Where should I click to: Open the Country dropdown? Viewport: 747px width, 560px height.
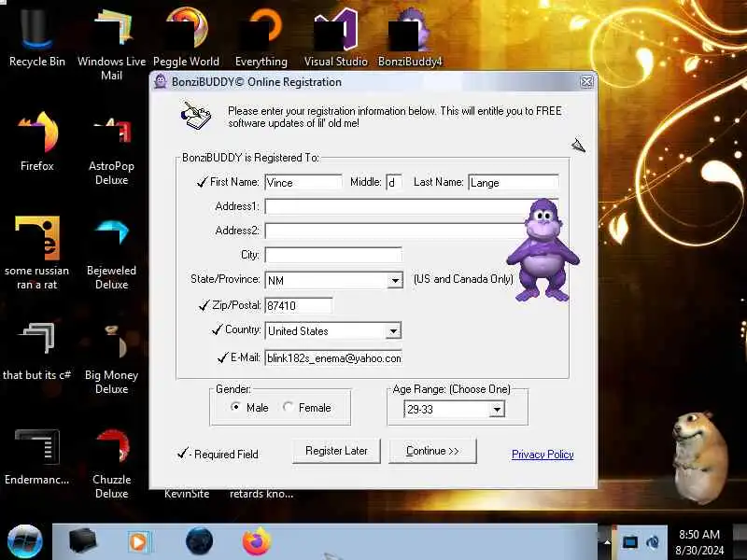pos(393,331)
